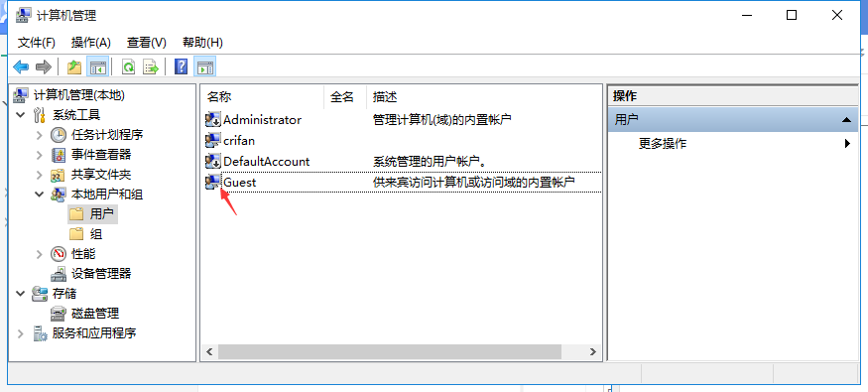Click the Forward arrow toolbar icon

44,67
